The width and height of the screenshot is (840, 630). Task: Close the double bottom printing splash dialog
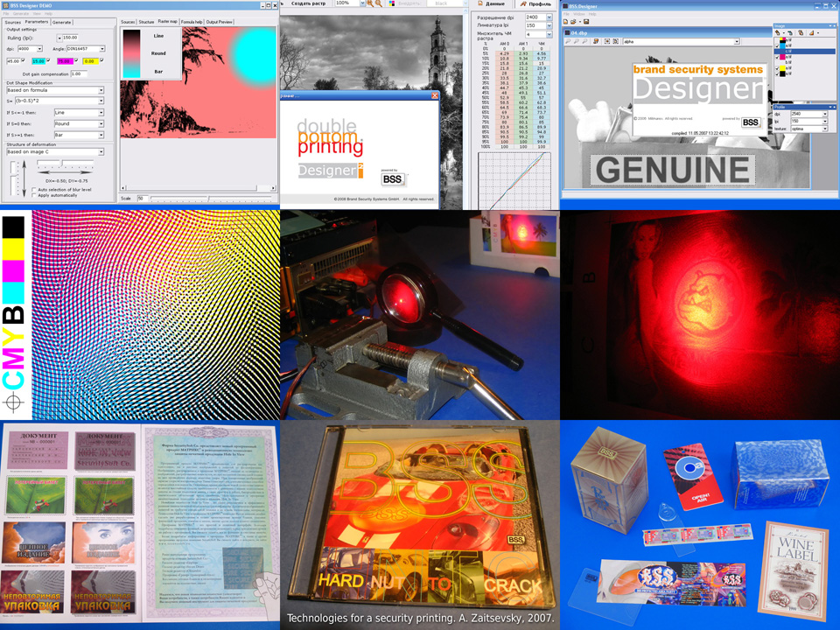click(x=434, y=95)
